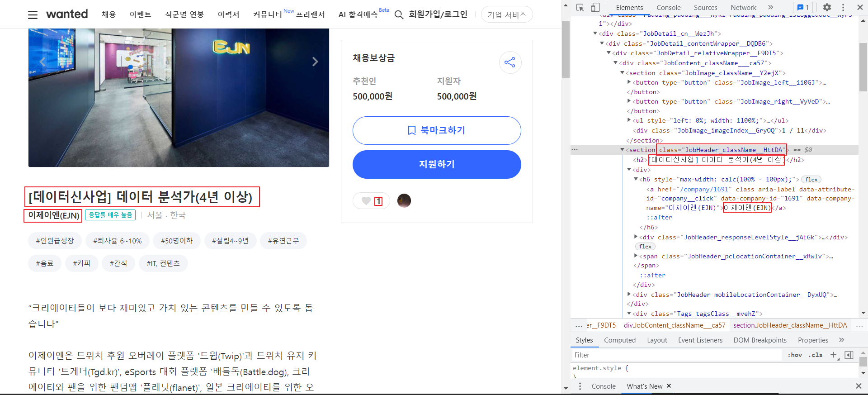Screen dimensions: 868x395
Task: Close DevTools panel with X
Action: click(x=860, y=7)
